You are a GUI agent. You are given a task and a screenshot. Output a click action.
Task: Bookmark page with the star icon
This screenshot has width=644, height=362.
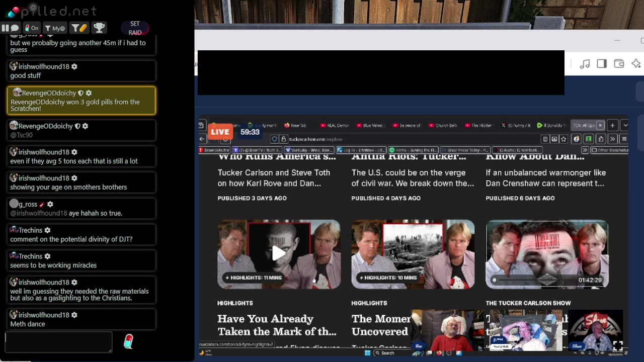(563, 139)
